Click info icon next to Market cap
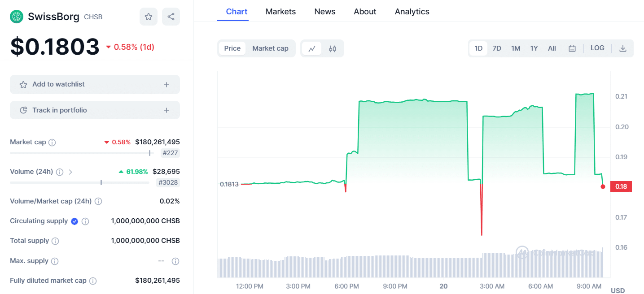 [52, 143]
